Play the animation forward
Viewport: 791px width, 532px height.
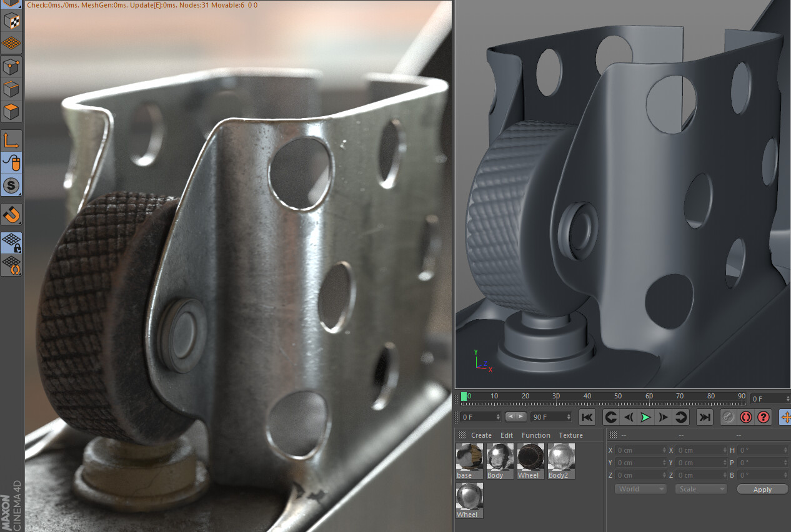(x=646, y=417)
